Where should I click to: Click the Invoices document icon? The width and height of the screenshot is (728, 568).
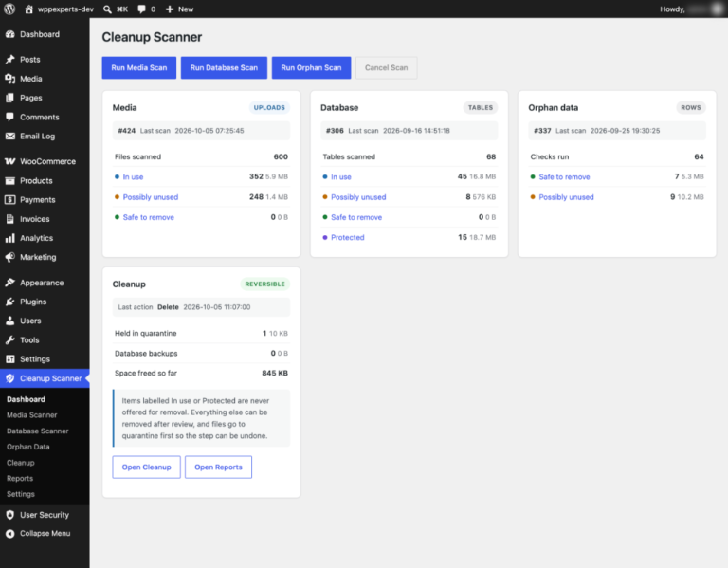(x=9, y=219)
